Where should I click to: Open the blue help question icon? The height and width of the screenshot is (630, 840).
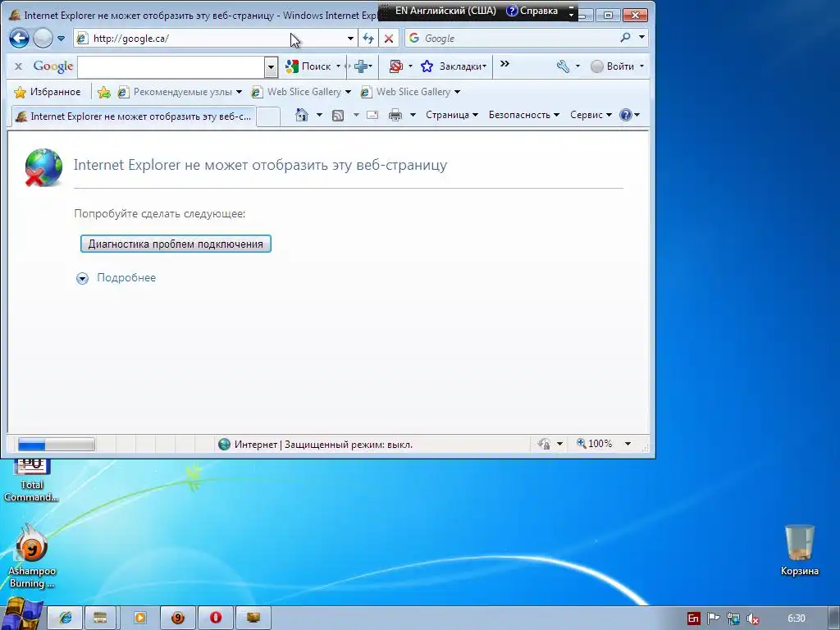point(625,115)
